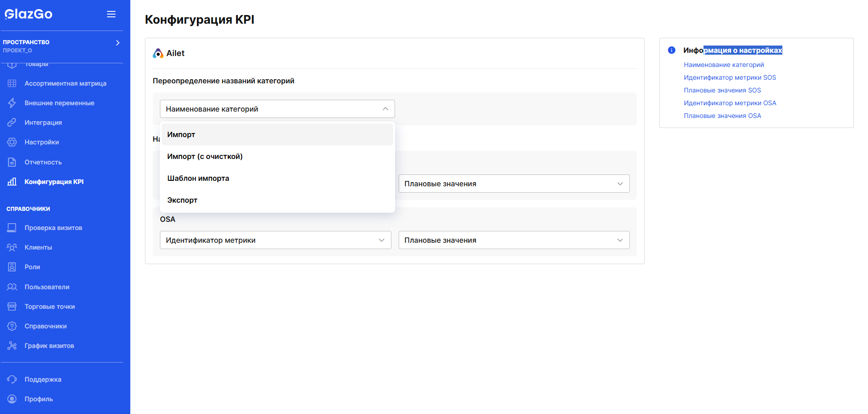Click the Торговые точки store icon
Screen dimensions: 868x414
pyautogui.click(x=12, y=307)
